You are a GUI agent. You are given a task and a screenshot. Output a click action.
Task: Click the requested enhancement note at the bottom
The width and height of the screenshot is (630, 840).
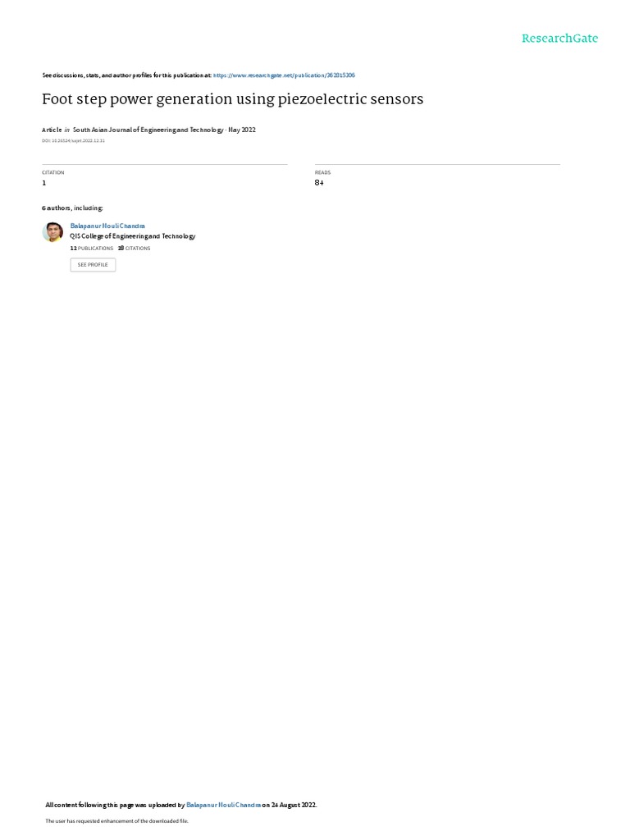(x=116, y=820)
